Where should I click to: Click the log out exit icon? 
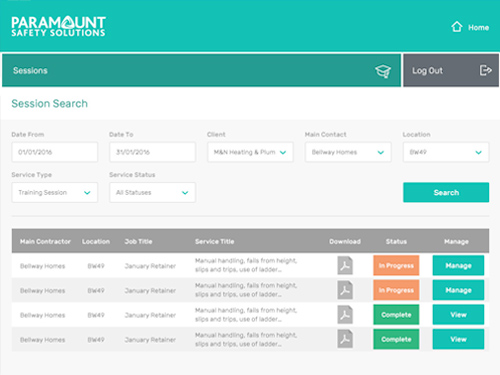click(x=485, y=70)
